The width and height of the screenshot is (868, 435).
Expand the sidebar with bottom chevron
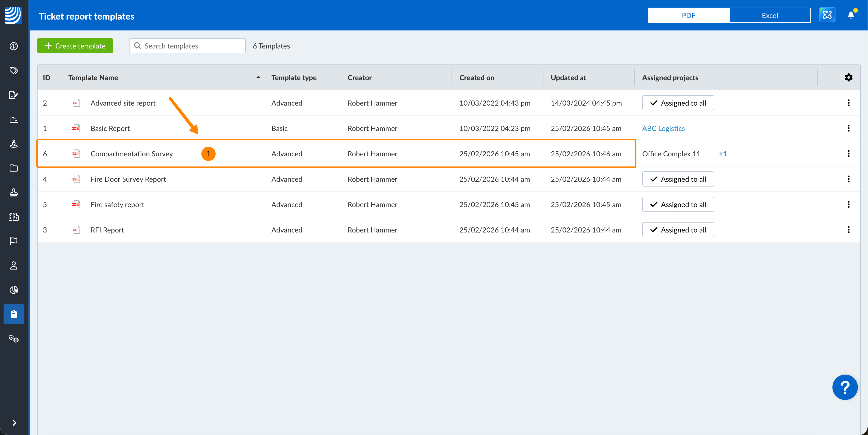tap(14, 423)
